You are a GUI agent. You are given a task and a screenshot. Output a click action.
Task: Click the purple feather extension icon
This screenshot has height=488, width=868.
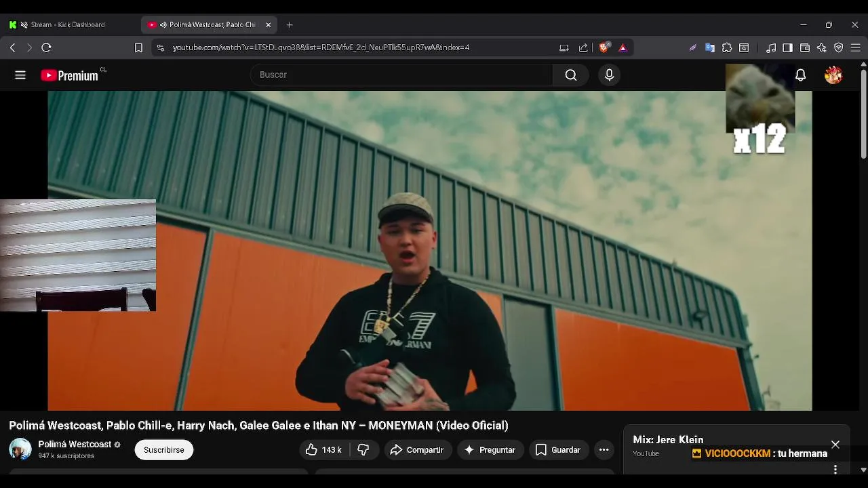click(692, 47)
